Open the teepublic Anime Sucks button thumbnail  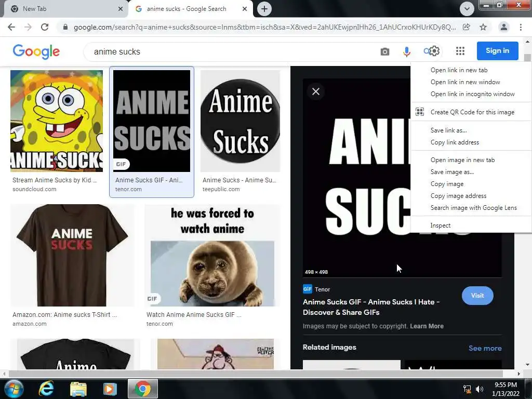pyautogui.click(x=240, y=121)
